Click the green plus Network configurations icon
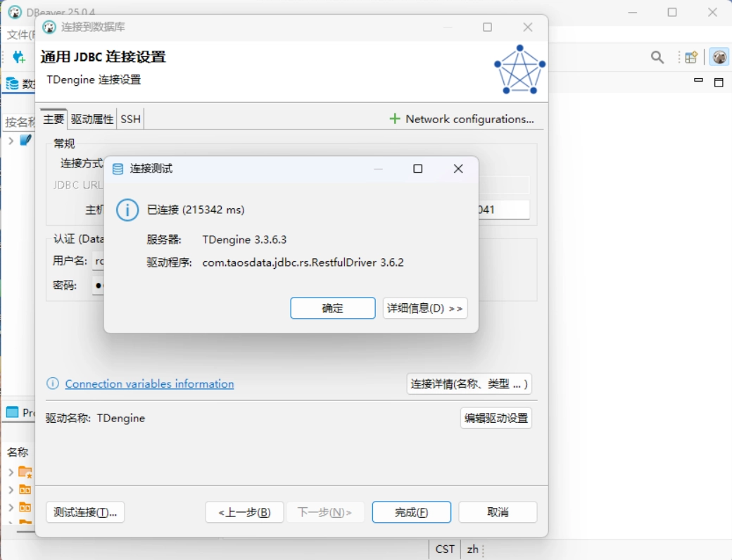 (x=395, y=119)
